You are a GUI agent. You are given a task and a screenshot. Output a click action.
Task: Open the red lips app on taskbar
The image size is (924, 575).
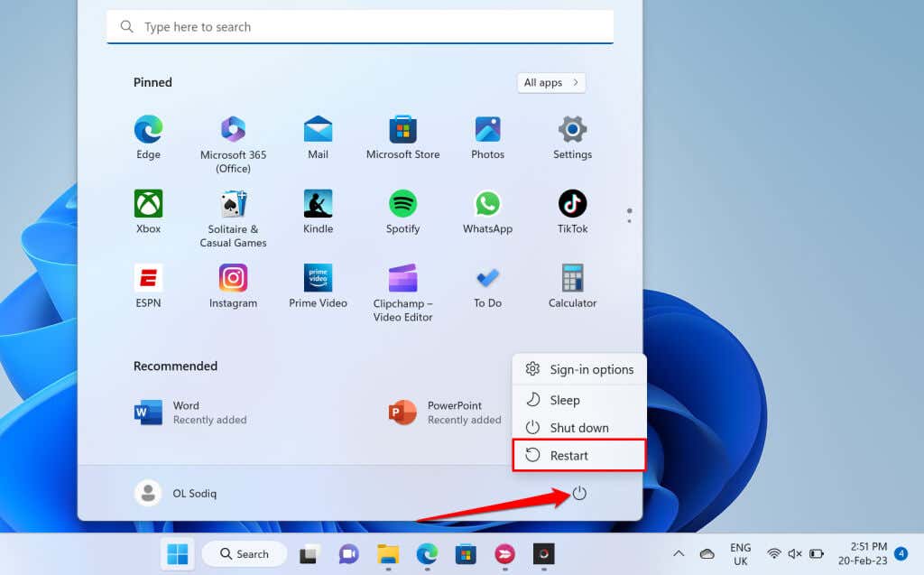coord(504,554)
